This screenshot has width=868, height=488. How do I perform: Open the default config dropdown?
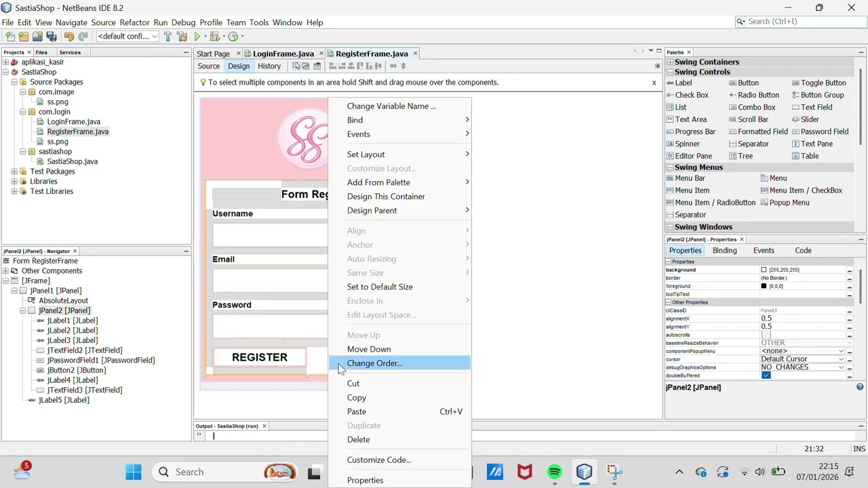tap(127, 37)
